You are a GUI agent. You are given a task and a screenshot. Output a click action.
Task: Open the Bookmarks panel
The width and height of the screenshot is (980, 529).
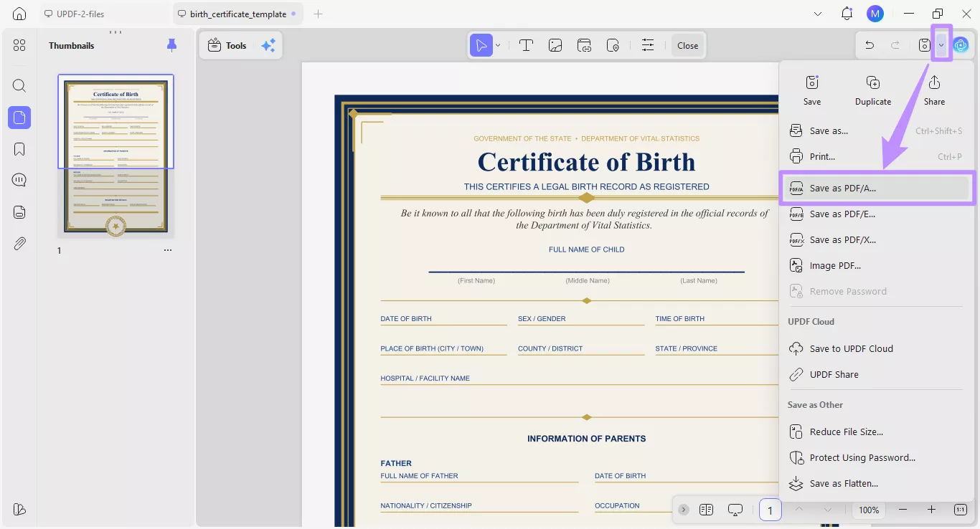point(19,148)
